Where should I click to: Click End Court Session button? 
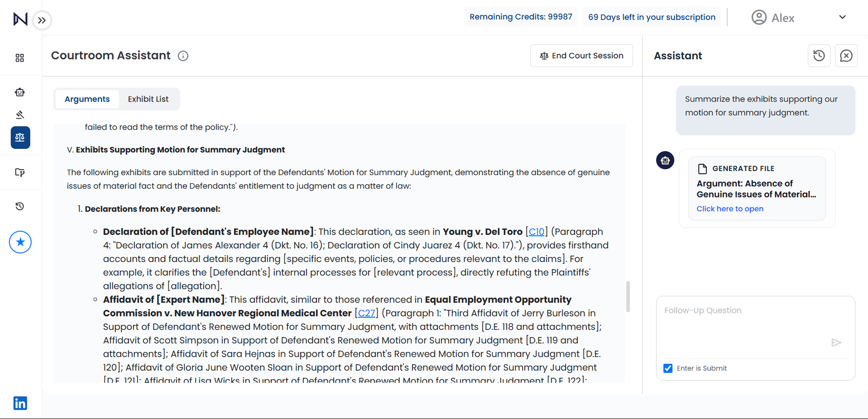(581, 55)
